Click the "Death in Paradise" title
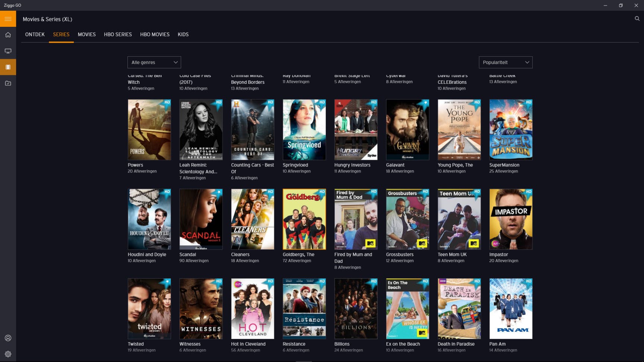The width and height of the screenshot is (644, 362). point(456,344)
